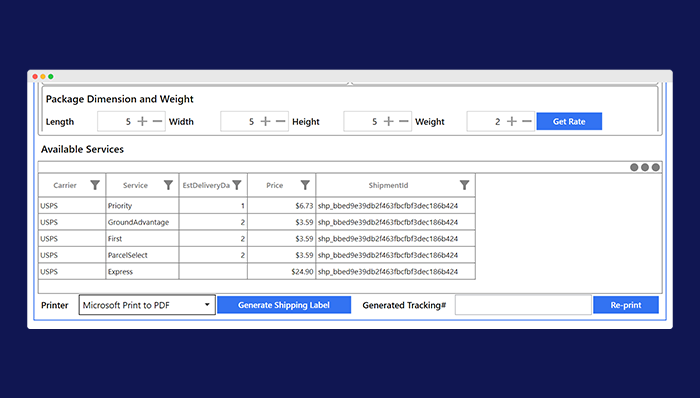Click the $24.90 price cell

(282, 271)
